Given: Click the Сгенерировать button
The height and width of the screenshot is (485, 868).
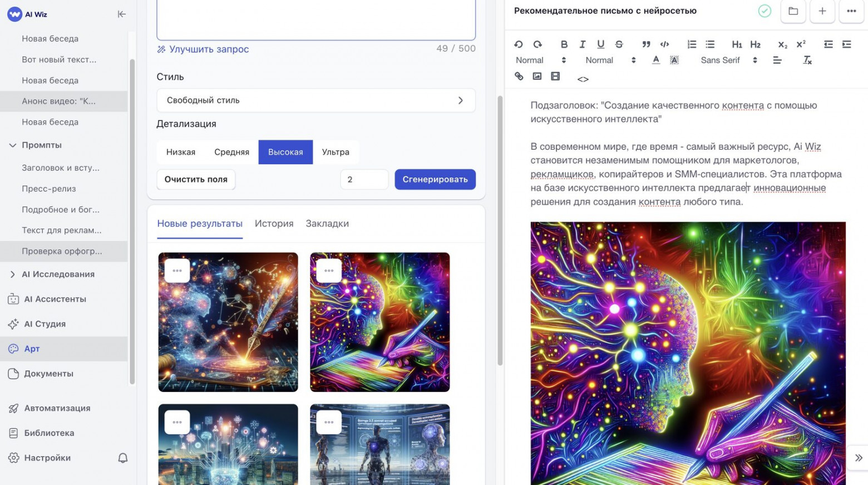Looking at the screenshot, I should coord(435,179).
